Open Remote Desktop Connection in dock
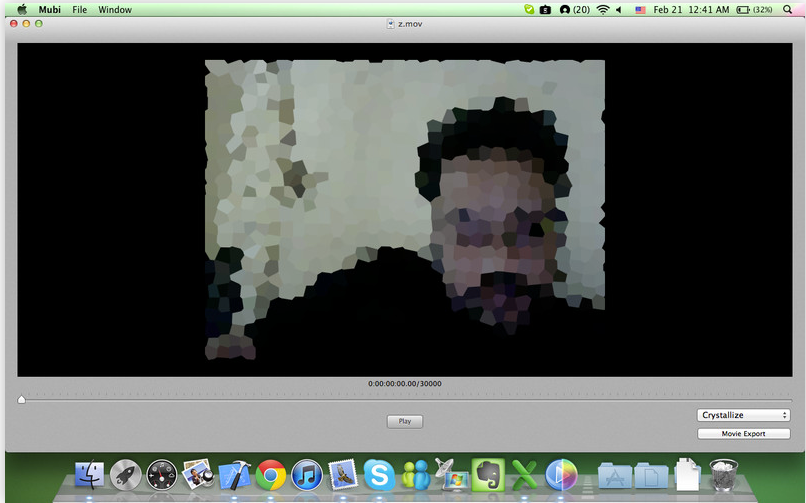Image resolution: width=806 pixels, height=503 pixels. pos(451,473)
